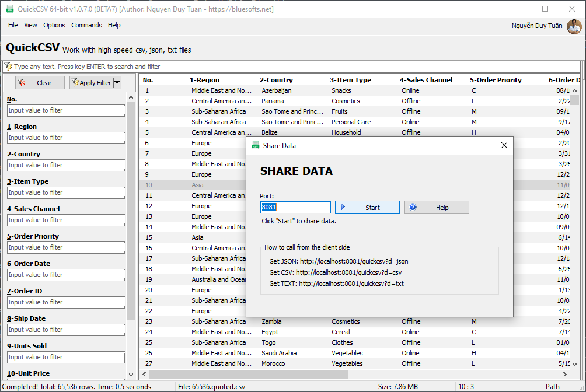Open the File menu
Screen dimensions: 586x392
[13, 25]
